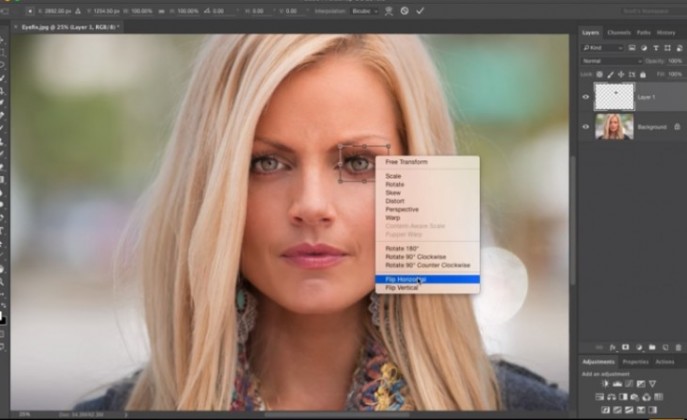Select Warp in the transform context menu

coord(392,217)
